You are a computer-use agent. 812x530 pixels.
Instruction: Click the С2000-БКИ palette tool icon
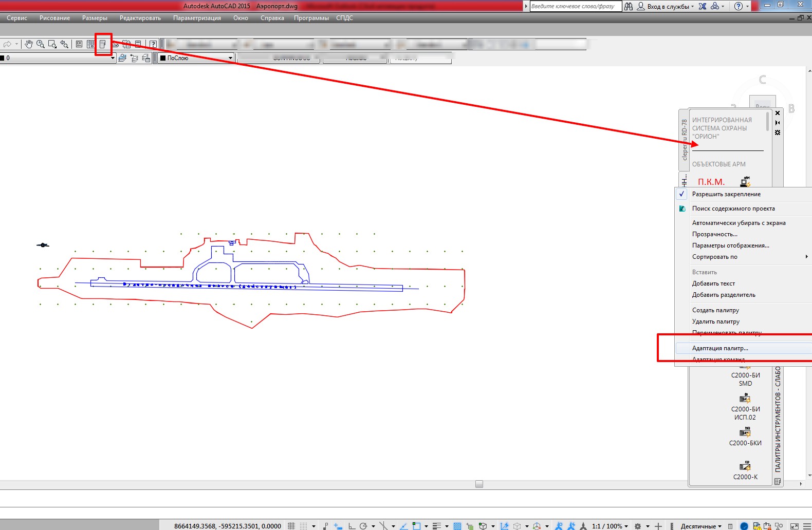click(x=745, y=432)
